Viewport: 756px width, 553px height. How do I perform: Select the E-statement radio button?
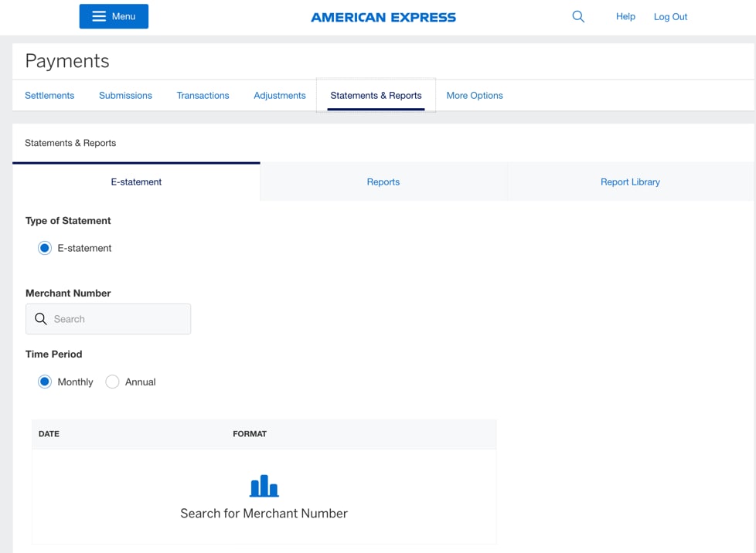(44, 247)
